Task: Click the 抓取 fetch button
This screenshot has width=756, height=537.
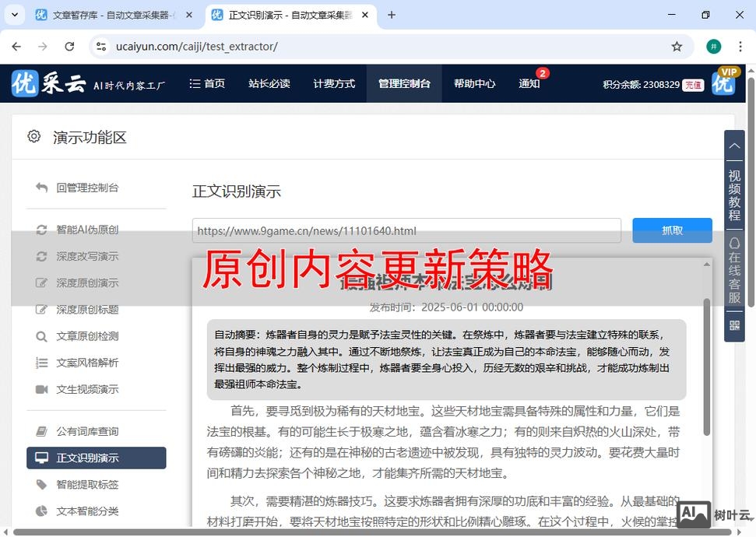Action: (x=671, y=230)
